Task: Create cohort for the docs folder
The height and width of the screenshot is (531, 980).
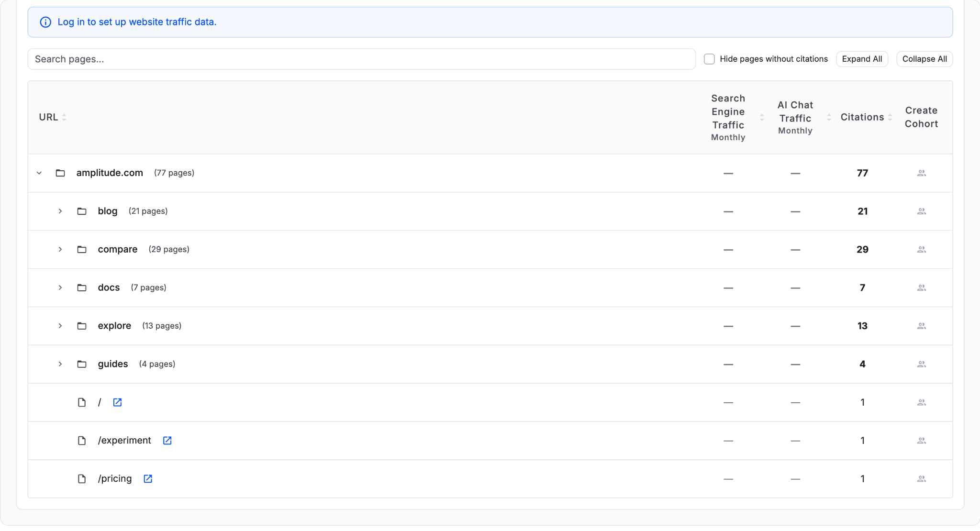Action: (921, 288)
